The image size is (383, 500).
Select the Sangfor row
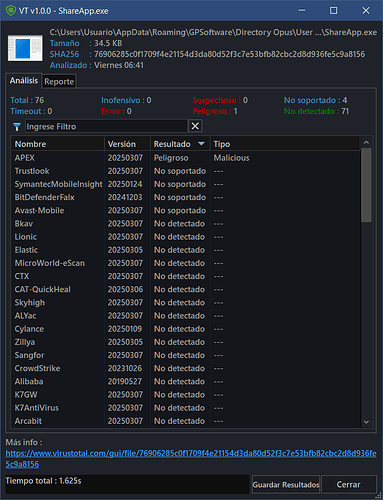pos(186,355)
